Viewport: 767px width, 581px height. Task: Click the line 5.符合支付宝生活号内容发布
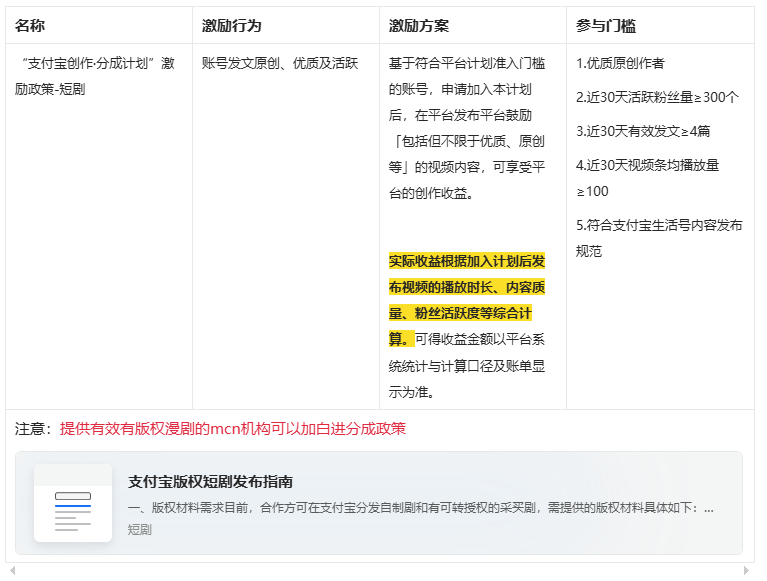tap(659, 225)
